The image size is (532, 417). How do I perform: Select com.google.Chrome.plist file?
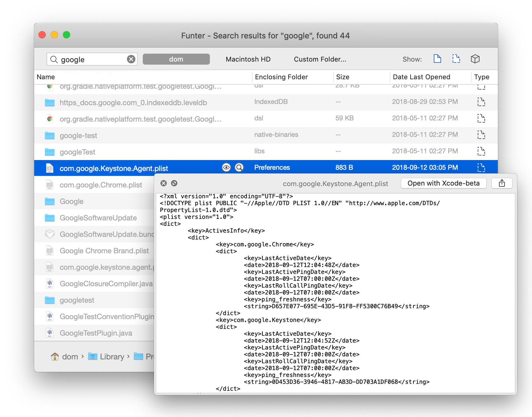click(x=101, y=185)
